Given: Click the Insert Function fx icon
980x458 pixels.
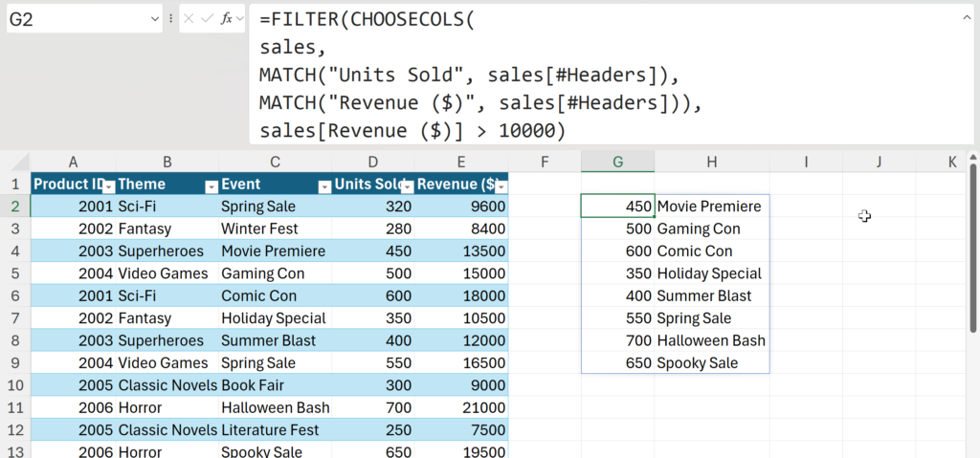Looking at the screenshot, I should (x=227, y=18).
